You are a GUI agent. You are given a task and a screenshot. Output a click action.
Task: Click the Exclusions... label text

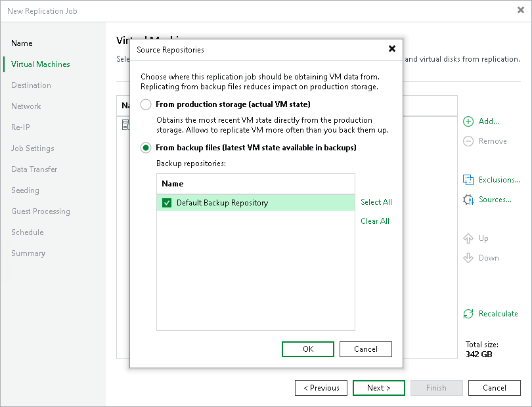499,180
